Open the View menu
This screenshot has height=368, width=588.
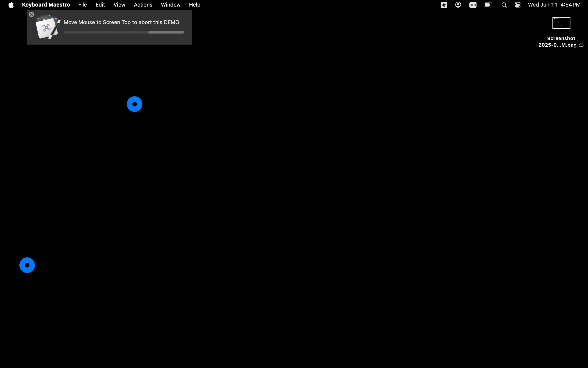[119, 5]
